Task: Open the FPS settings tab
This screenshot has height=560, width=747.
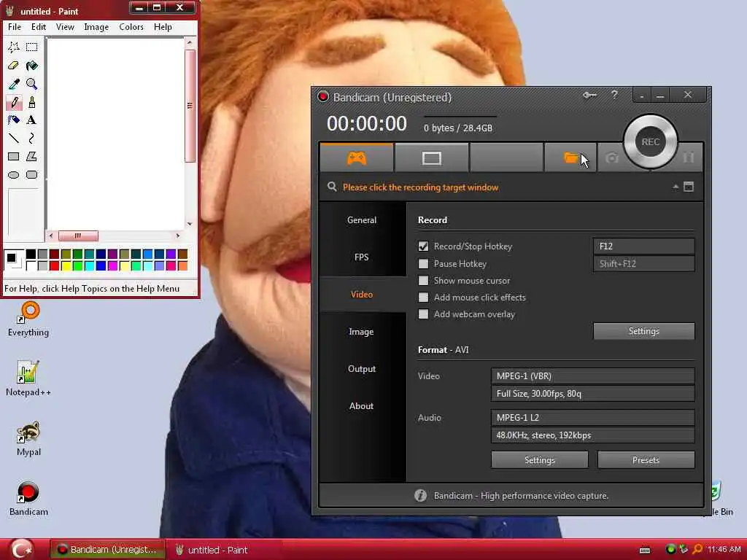Action: tap(362, 257)
